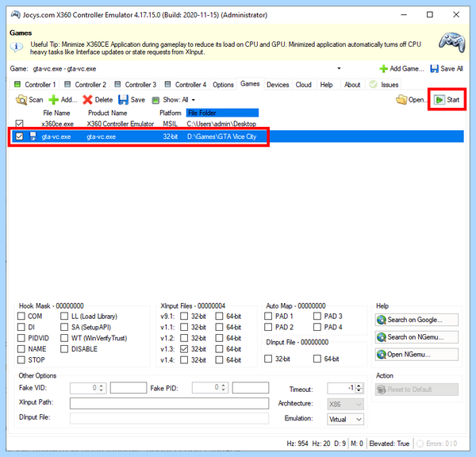476x457 pixels.
Task: Click the info tip icon
Action: pos(17,47)
